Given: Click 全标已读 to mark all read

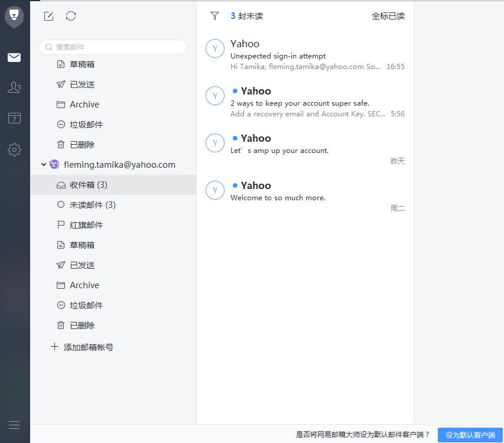Looking at the screenshot, I should tap(388, 16).
